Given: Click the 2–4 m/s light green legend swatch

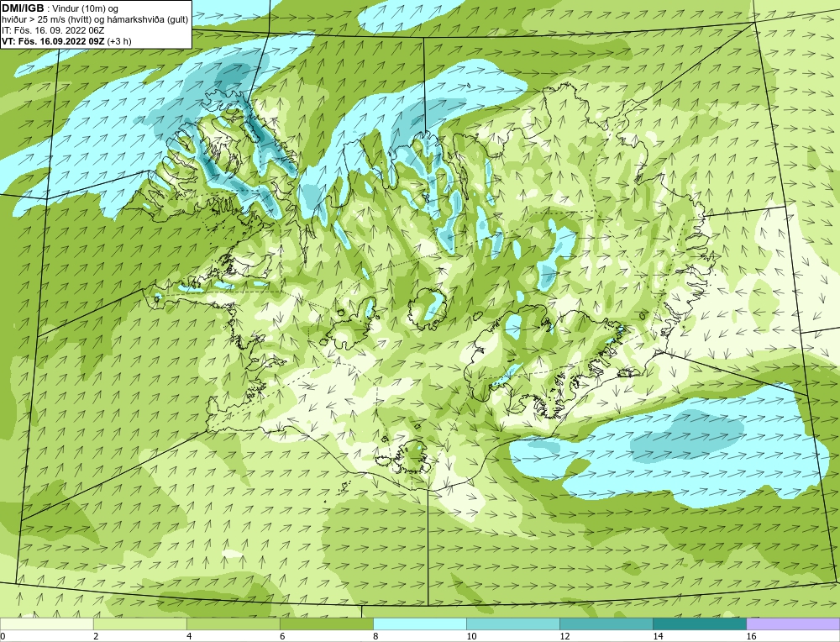Looking at the screenshot, I should 139,624.
